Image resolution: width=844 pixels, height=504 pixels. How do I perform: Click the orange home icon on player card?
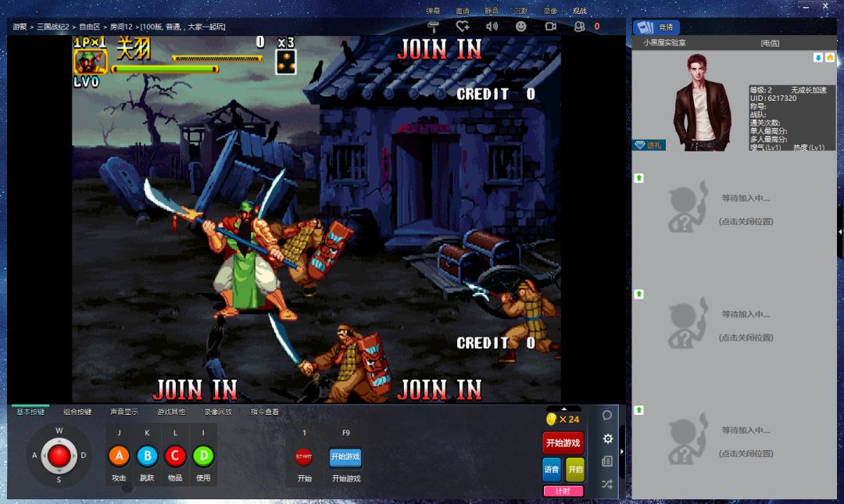[829, 58]
